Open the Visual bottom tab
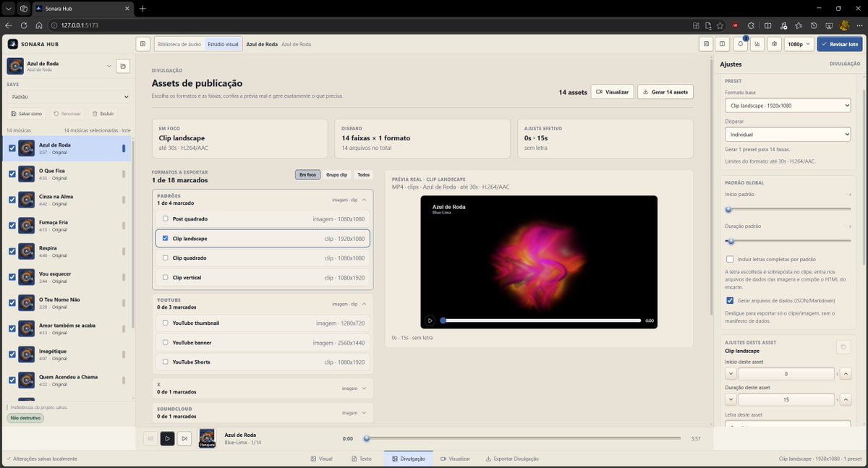The height and width of the screenshot is (468, 868). point(321,459)
